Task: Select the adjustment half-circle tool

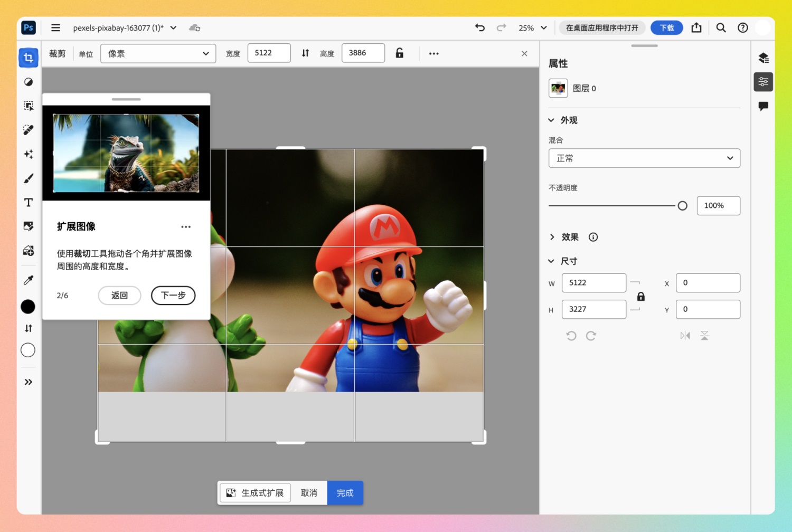Action: point(29,82)
